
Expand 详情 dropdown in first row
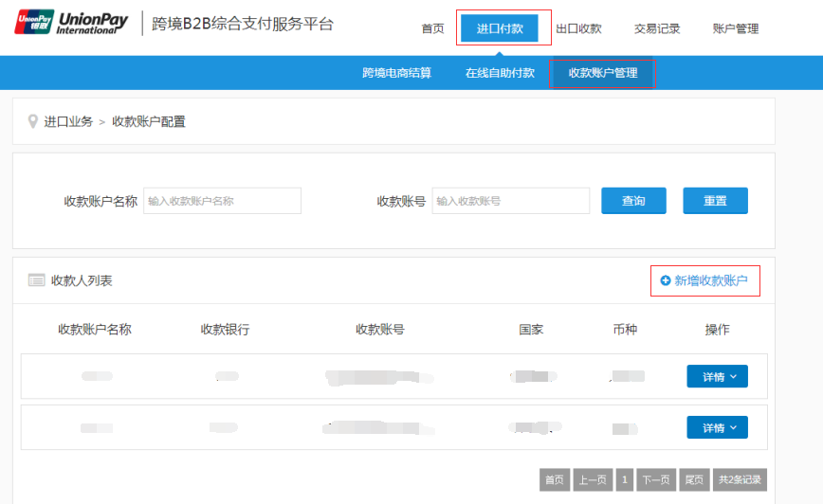[717, 376]
